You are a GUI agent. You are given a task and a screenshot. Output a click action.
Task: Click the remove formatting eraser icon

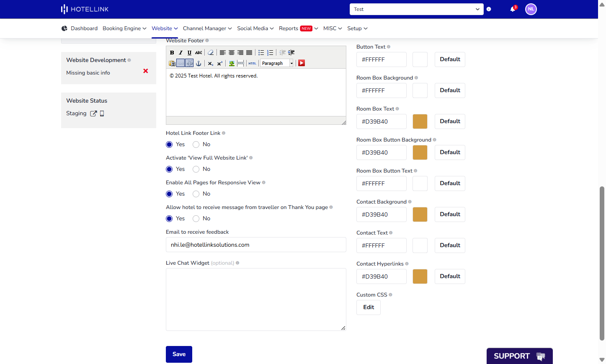[211, 53]
